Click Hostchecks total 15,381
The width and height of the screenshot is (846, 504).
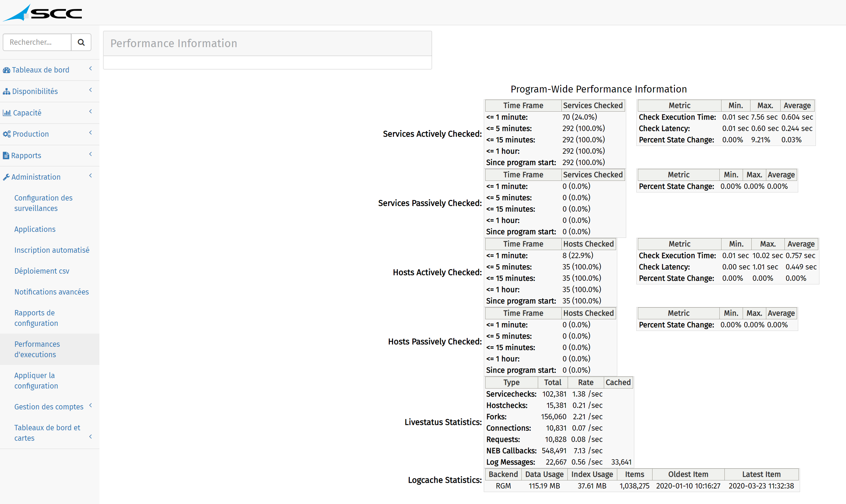tap(556, 406)
